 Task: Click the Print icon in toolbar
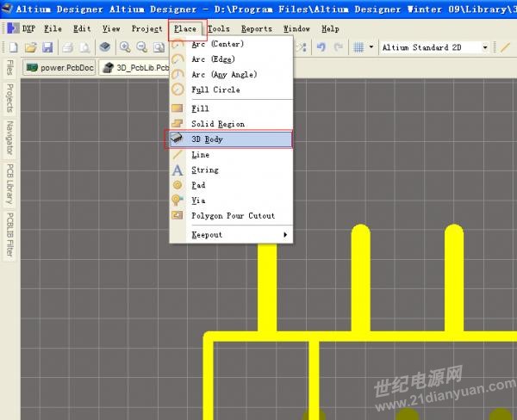click(68, 47)
